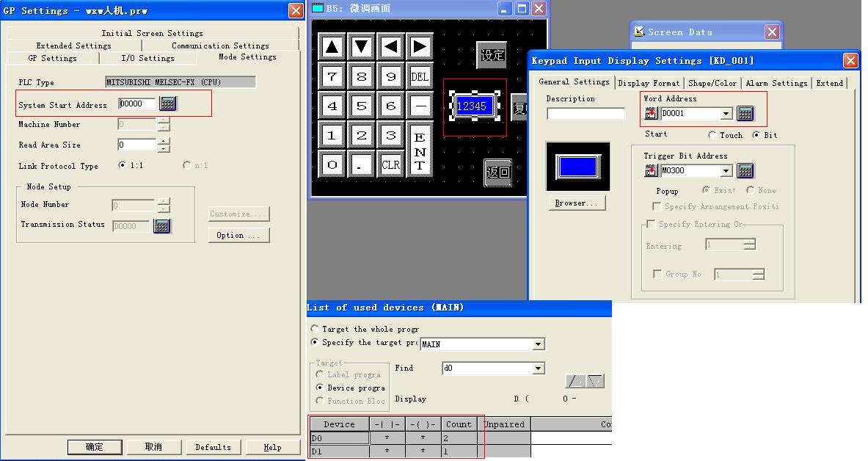Expand the MAIN target program dropdown

[539, 344]
